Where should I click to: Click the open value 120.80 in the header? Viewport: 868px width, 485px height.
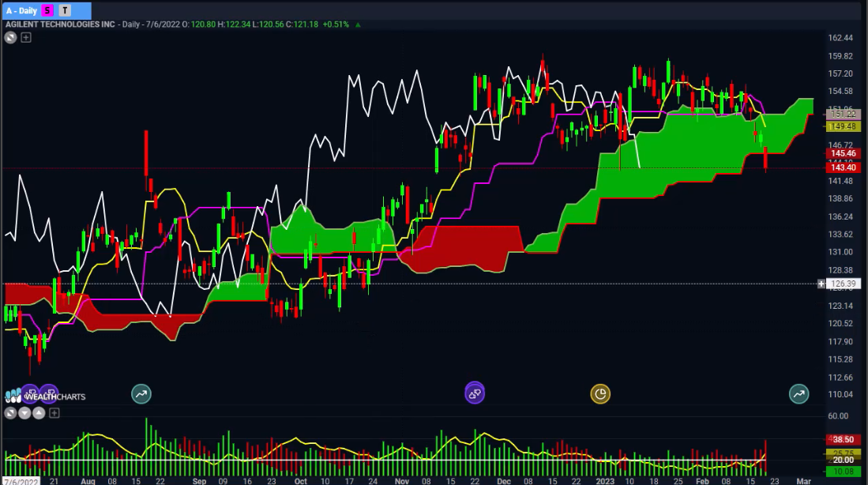point(203,24)
